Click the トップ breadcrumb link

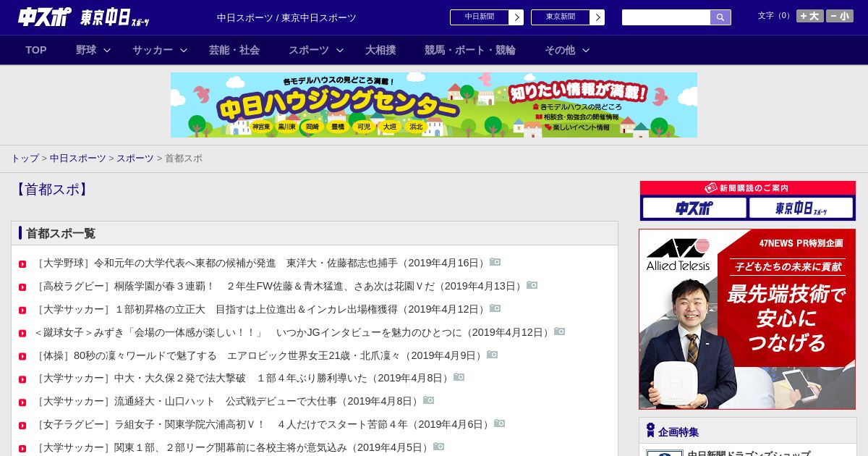click(x=25, y=158)
